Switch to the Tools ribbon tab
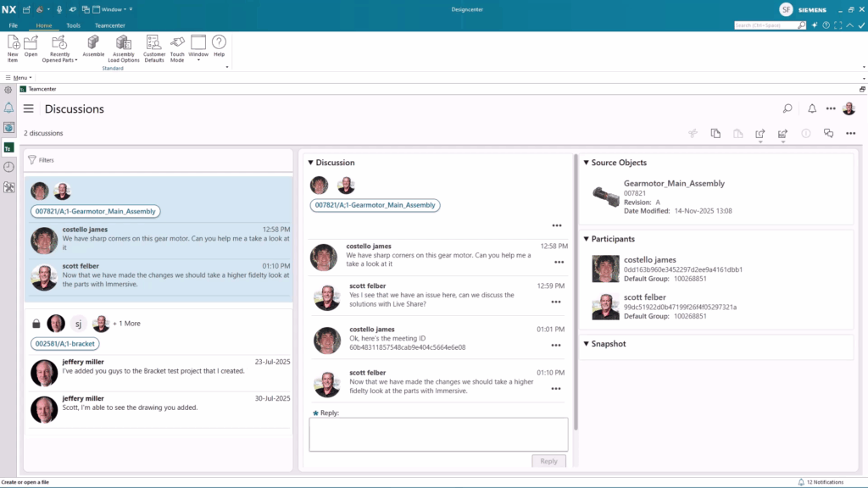 pos(73,25)
